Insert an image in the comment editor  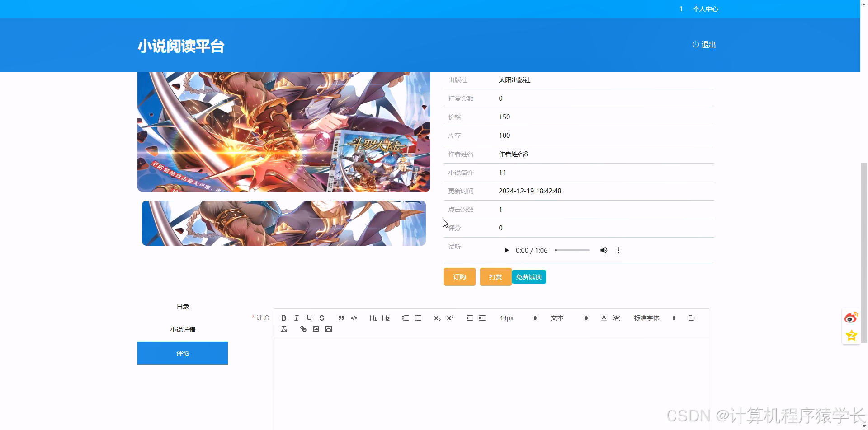pos(316,329)
